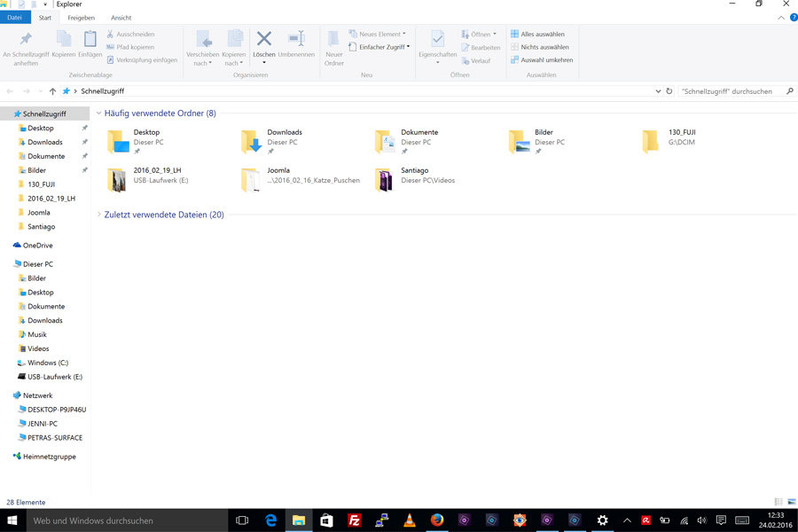Click the Löschen delete icon in ribbon
The width and height of the screenshot is (798, 532).
[x=263, y=40]
